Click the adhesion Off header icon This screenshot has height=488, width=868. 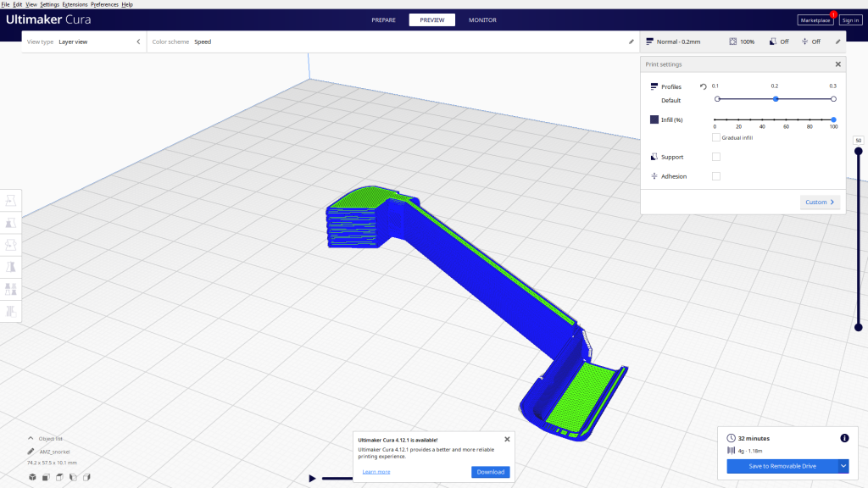coord(804,42)
